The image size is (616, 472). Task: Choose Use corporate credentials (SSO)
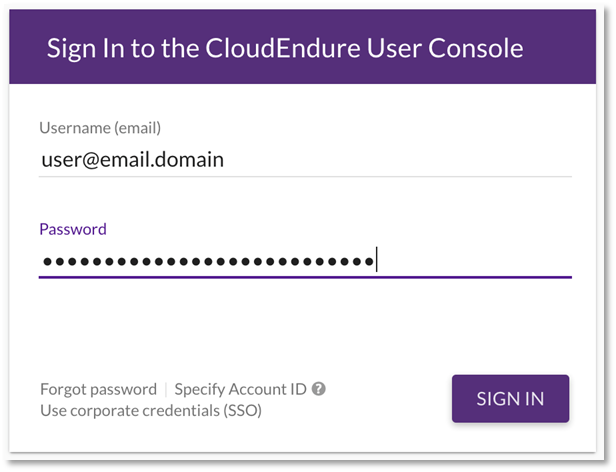click(x=150, y=410)
